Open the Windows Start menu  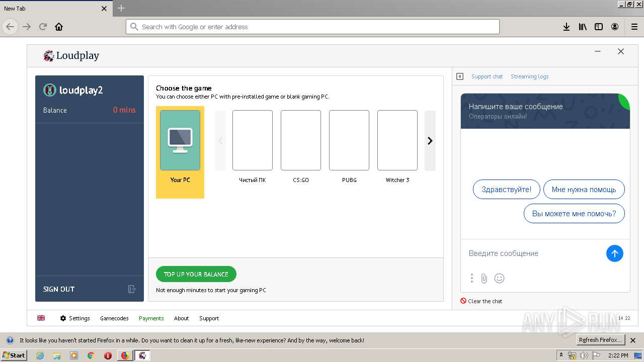tap(14, 355)
